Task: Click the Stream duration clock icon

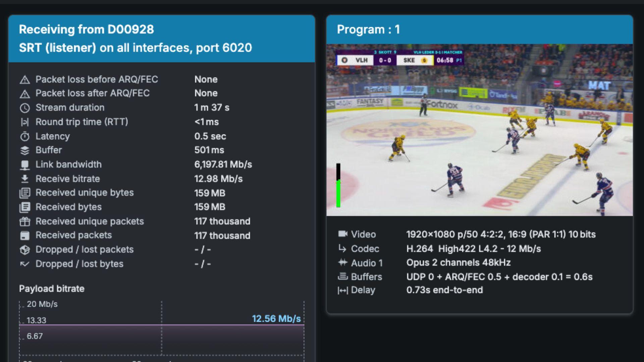Action: point(25,108)
